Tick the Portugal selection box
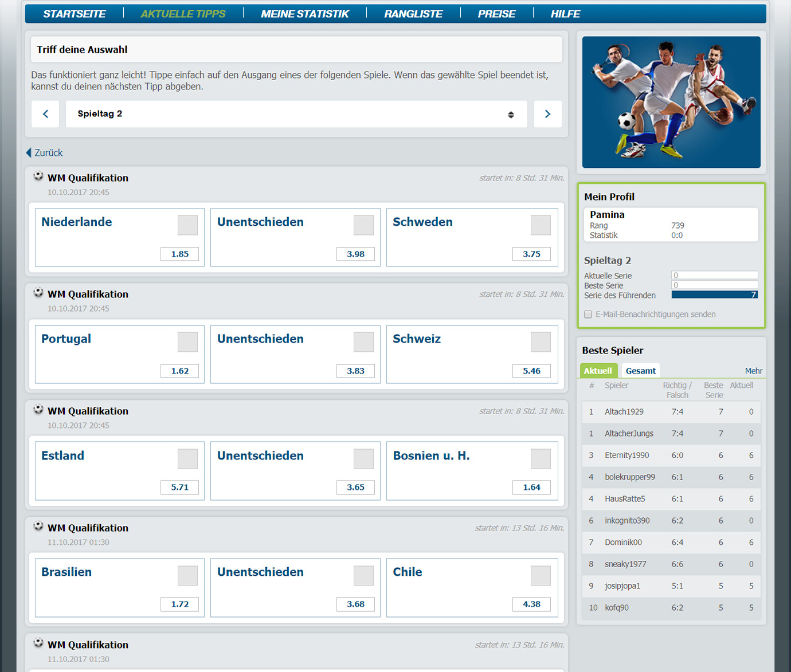Viewport: 791px width, 672px height. 187,342
